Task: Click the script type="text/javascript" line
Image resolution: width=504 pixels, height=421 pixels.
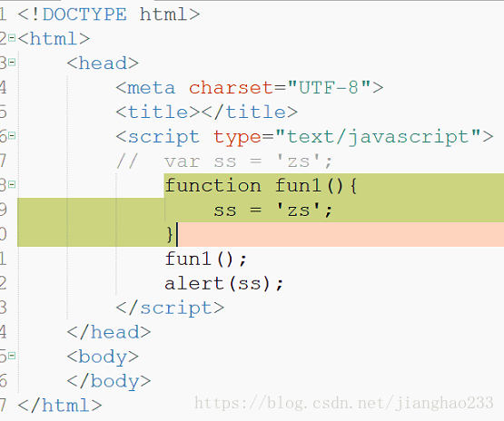Action: [x=304, y=137]
